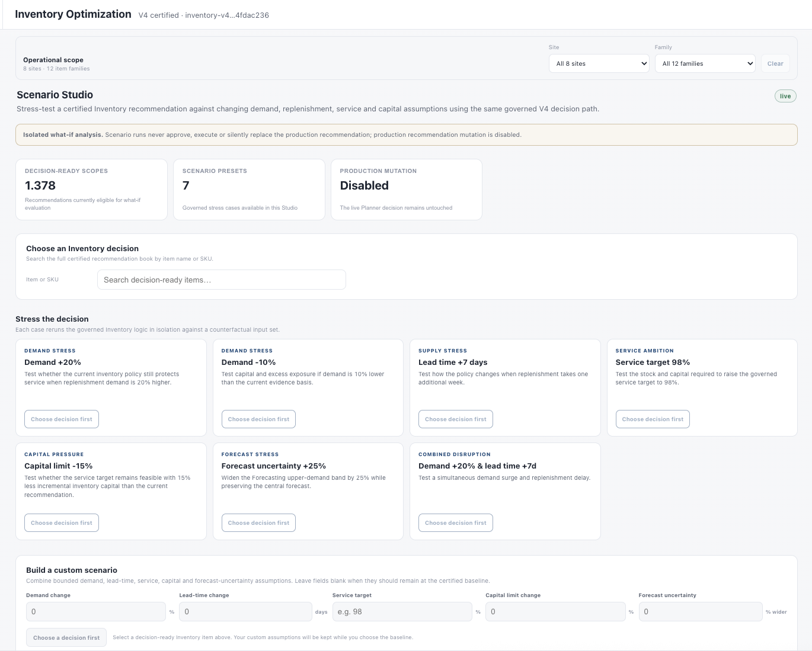Click Choose decision first under Lead time +7 days
Screen dimensions: 812x651
[456, 419]
